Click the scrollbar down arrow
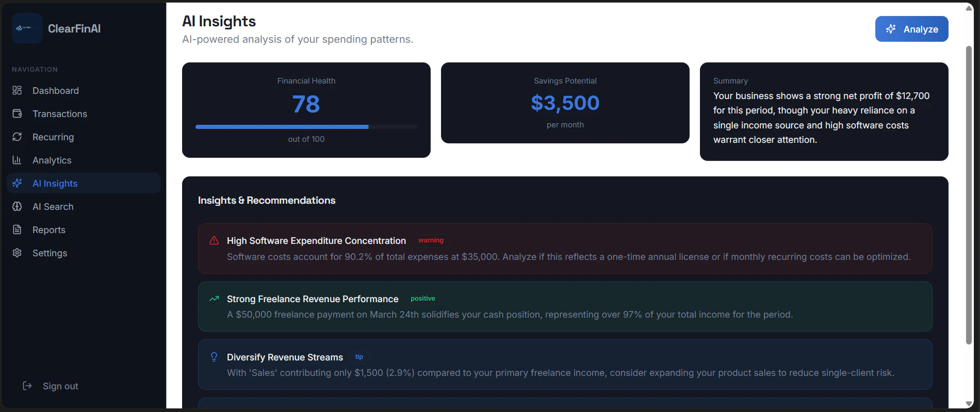The width and height of the screenshot is (980, 412). tap(969, 403)
